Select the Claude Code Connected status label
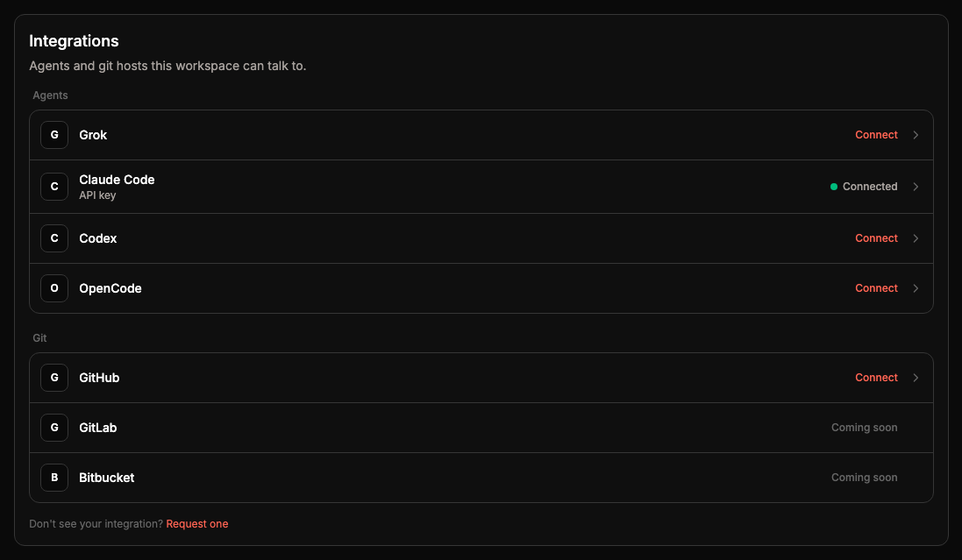This screenshot has height=560, width=962. (869, 187)
